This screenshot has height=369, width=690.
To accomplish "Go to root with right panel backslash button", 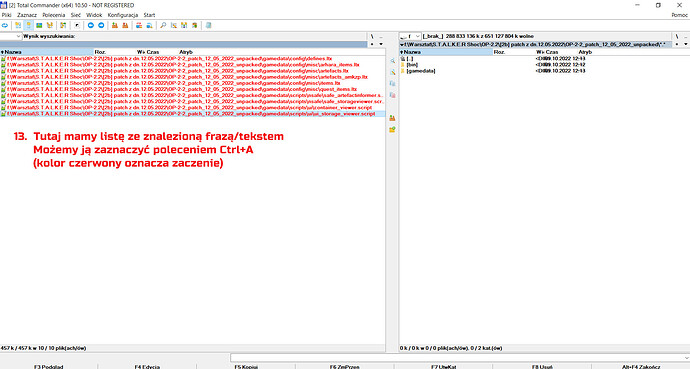I will coord(677,37).
